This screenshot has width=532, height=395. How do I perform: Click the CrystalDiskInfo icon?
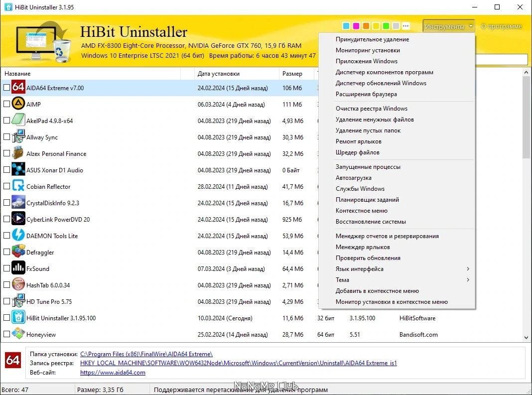click(18, 202)
